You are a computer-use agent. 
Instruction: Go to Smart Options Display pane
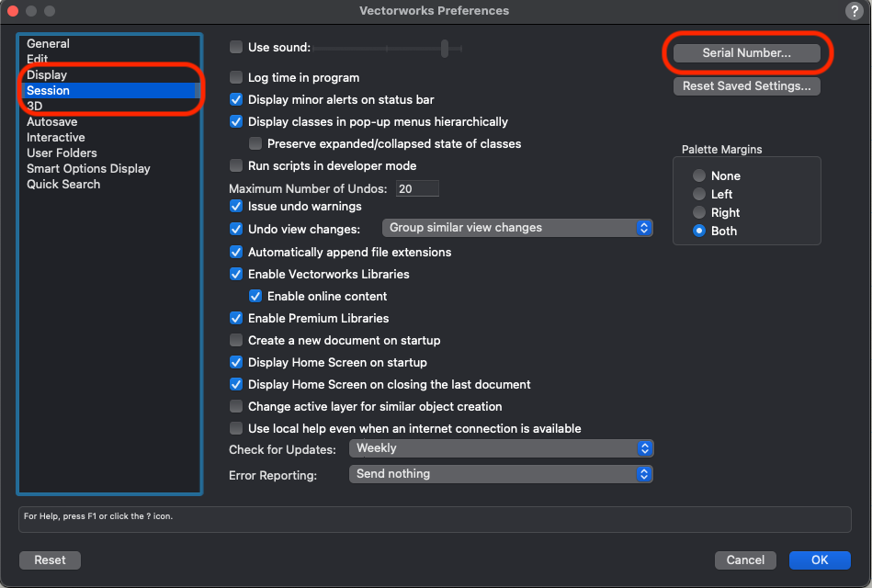click(88, 169)
